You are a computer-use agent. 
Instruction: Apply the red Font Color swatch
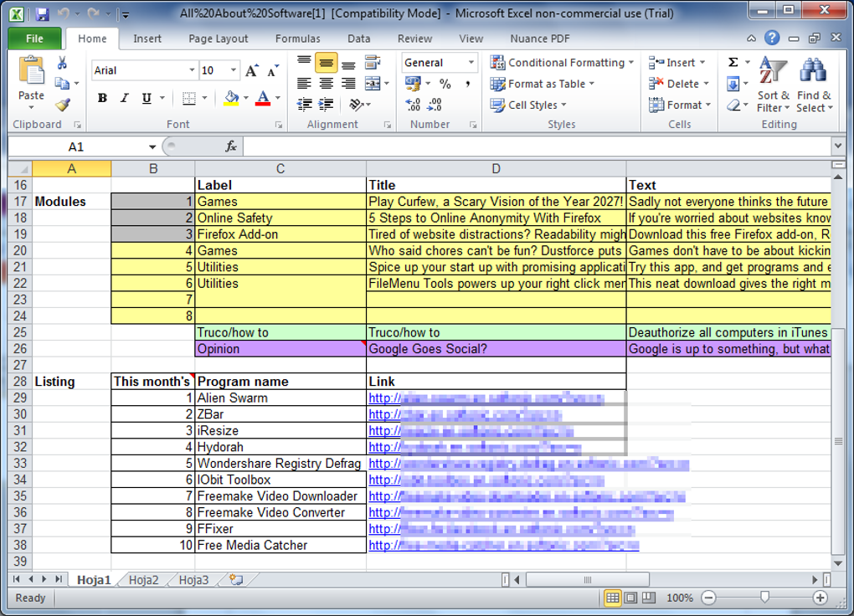coord(263,98)
